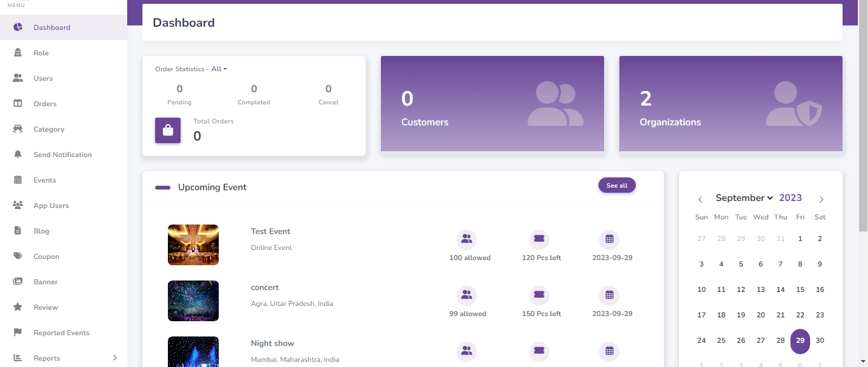
Task: Open the Coupon tag icon
Action: tap(18, 256)
